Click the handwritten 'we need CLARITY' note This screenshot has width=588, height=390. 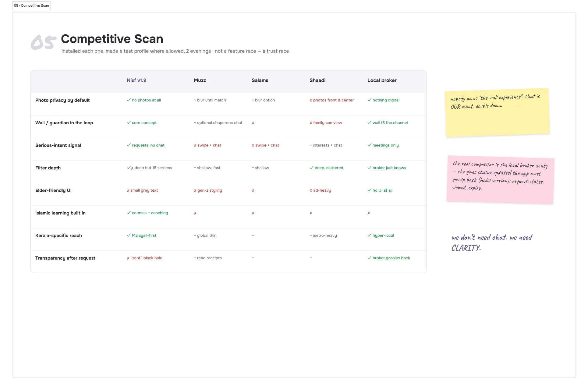click(x=492, y=243)
